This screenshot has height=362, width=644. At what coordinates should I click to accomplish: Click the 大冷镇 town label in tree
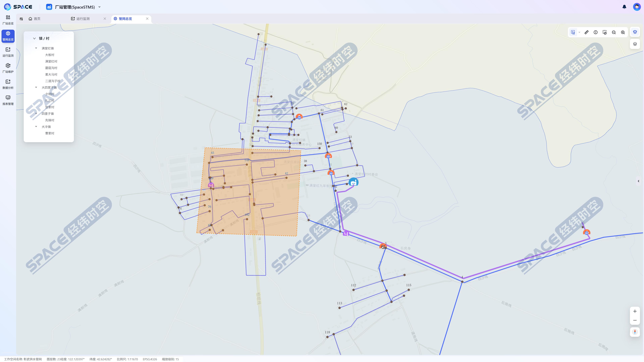(46, 127)
